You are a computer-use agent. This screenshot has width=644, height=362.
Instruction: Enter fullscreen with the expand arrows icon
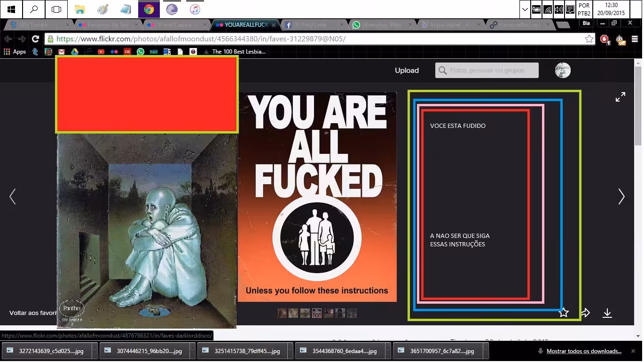(x=620, y=97)
